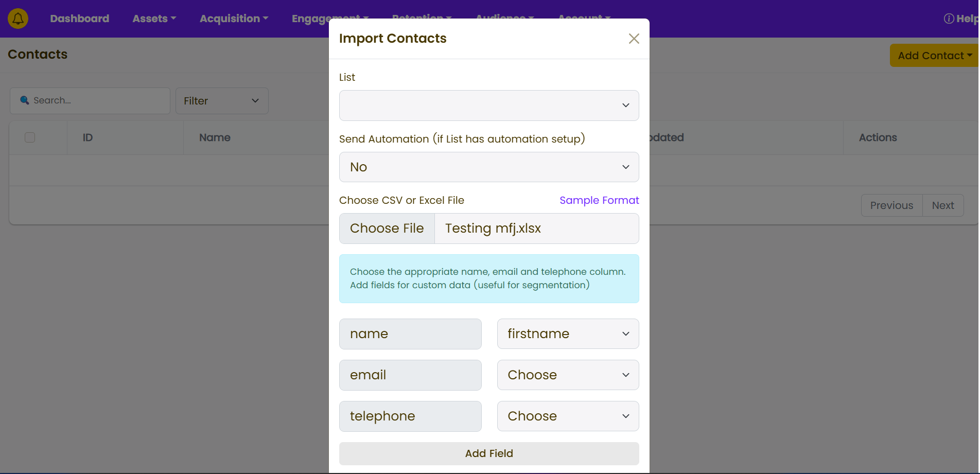Viewport: 980px width, 474px height.
Task: Expand the Send Automation dropdown
Action: [488, 167]
